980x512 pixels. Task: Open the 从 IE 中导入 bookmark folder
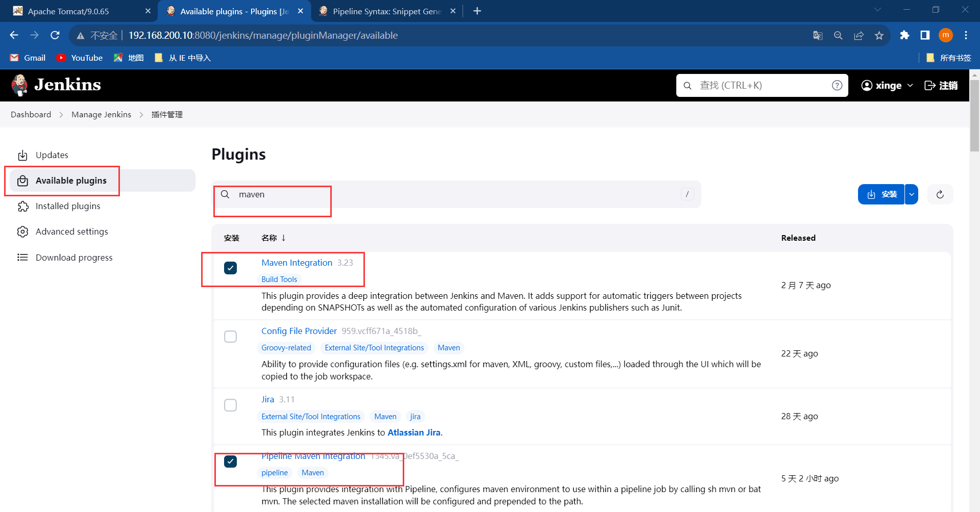pos(183,58)
